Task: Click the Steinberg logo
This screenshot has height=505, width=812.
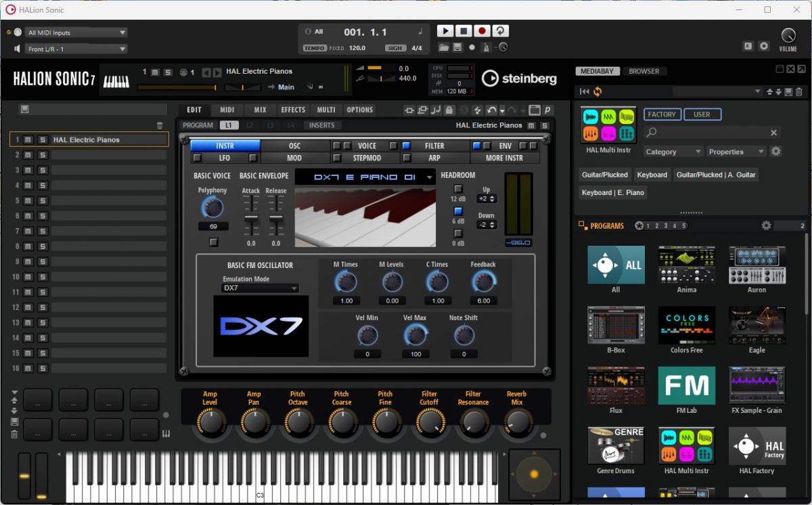Action: coord(519,79)
